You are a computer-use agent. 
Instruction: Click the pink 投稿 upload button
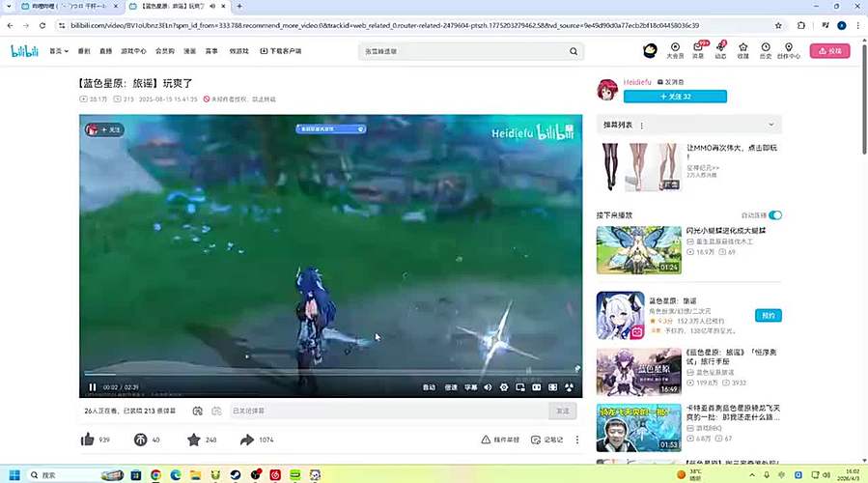pyautogui.click(x=829, y=51)
